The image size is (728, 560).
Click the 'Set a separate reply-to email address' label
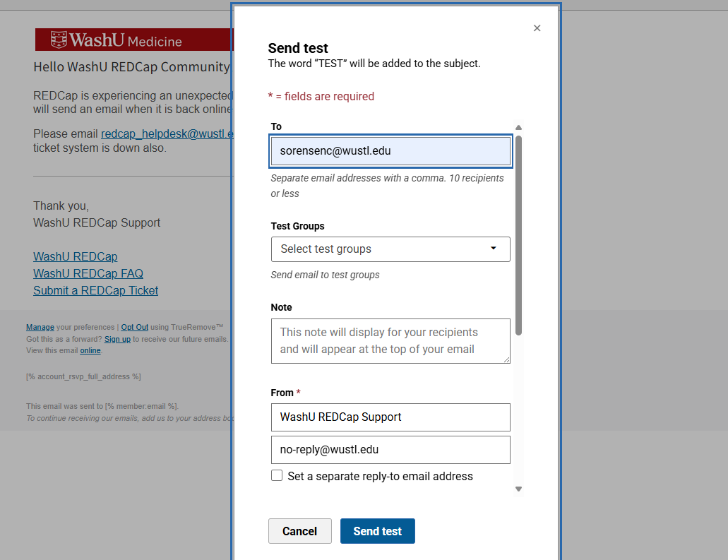pos(381,477)
